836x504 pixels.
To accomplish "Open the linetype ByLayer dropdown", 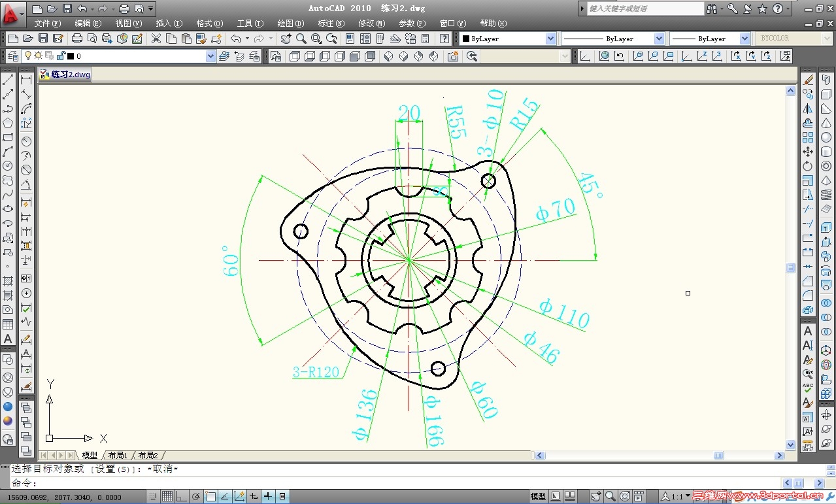I will click(x=659, y=39).
